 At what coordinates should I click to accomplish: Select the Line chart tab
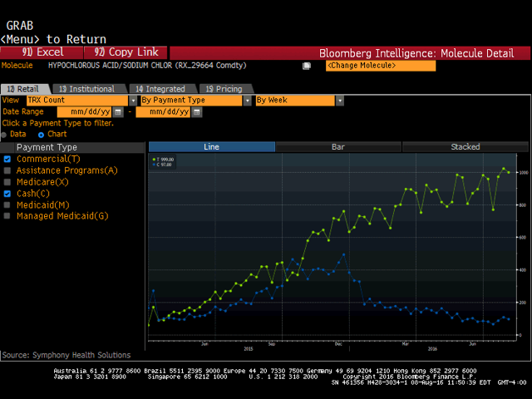click(212, 147)
